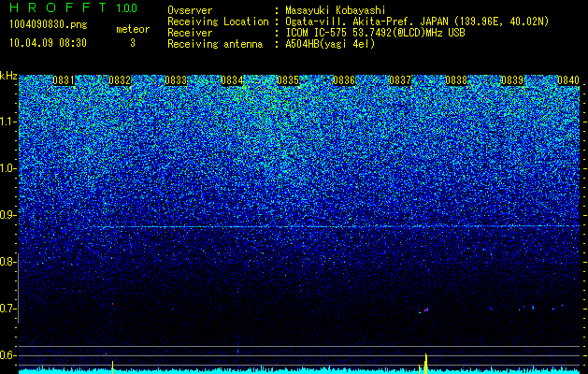Select the name Masayuki Kobayashi
The height and width of the screenshot is (374, 588).
336,10
